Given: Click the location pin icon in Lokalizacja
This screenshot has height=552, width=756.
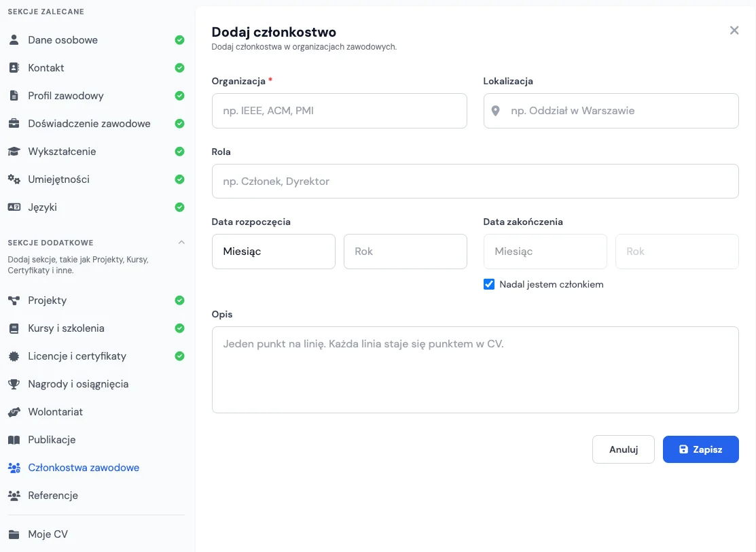Looking at the screenshot, I should tap(495, 111).
